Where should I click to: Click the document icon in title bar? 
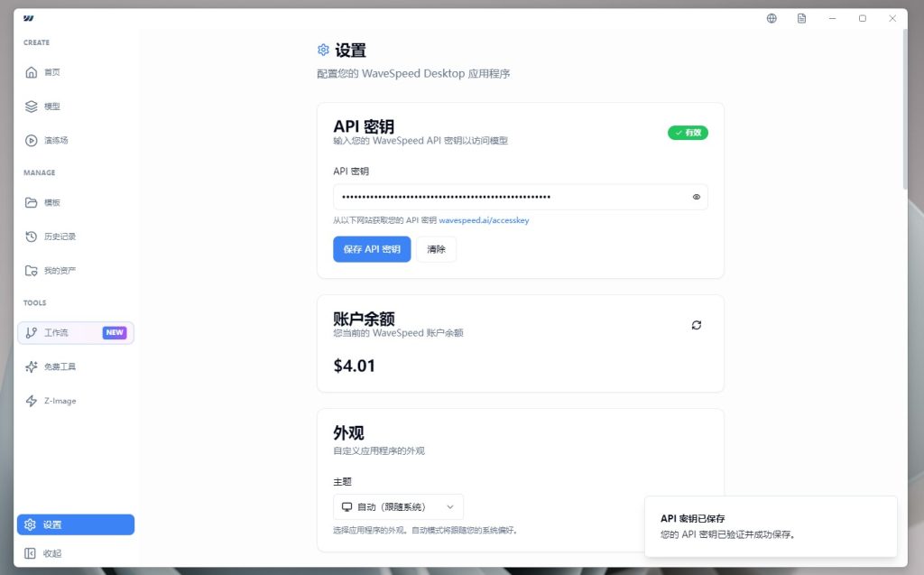[x=801, y=18]
